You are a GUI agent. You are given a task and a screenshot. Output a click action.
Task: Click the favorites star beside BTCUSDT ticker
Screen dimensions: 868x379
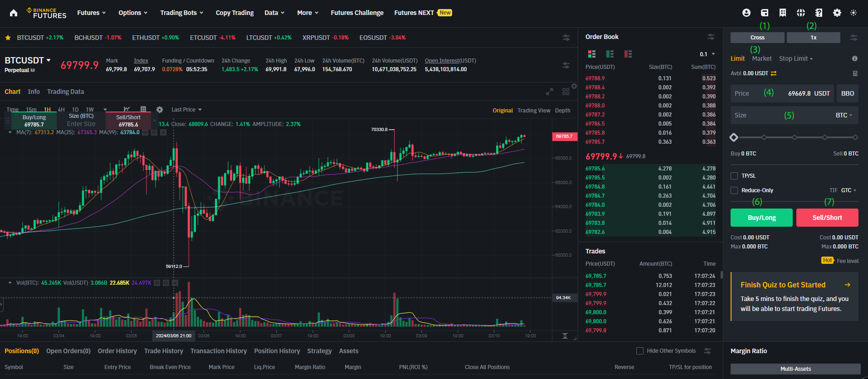pyautogui.click(x=8, y=38)
